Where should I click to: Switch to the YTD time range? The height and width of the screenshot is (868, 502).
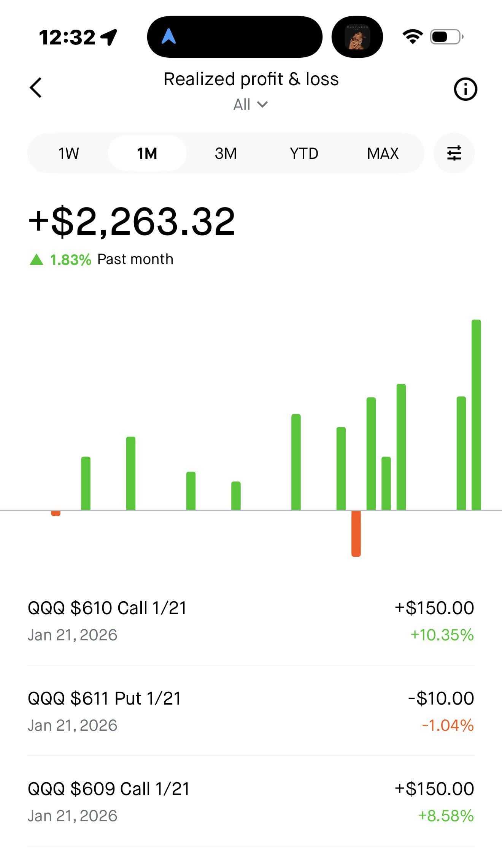tap(304, 154)
